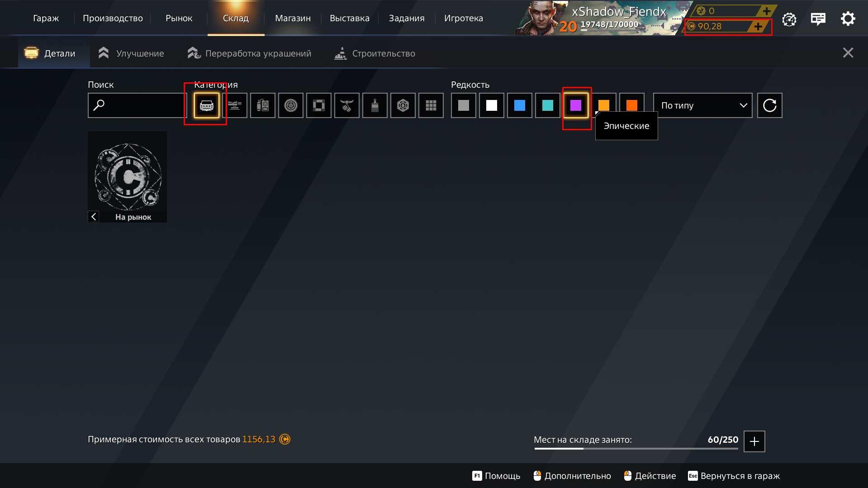This screenshot has height=488, width=868.
Task: Switch to Переработка украшений tab
Action: pyautogui.click(x=250, y=53)
